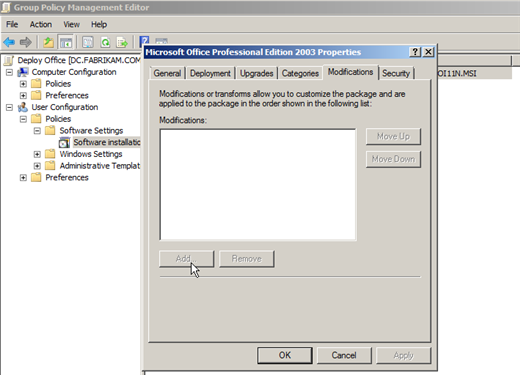Switch to the Deployment tab
This screenshot has height=375, width=520.
[210, 73]
